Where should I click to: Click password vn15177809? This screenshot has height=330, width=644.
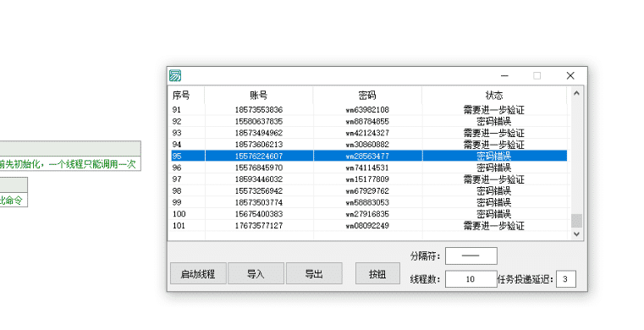point(367,179)
